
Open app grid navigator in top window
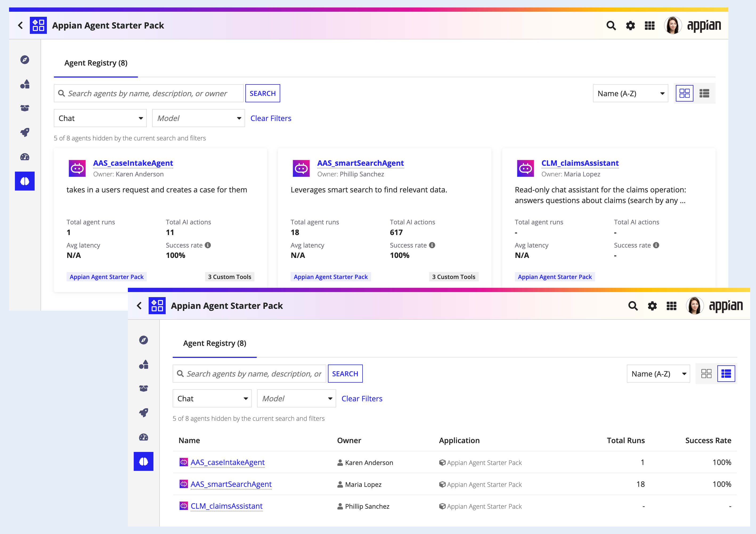click(649, 25)
